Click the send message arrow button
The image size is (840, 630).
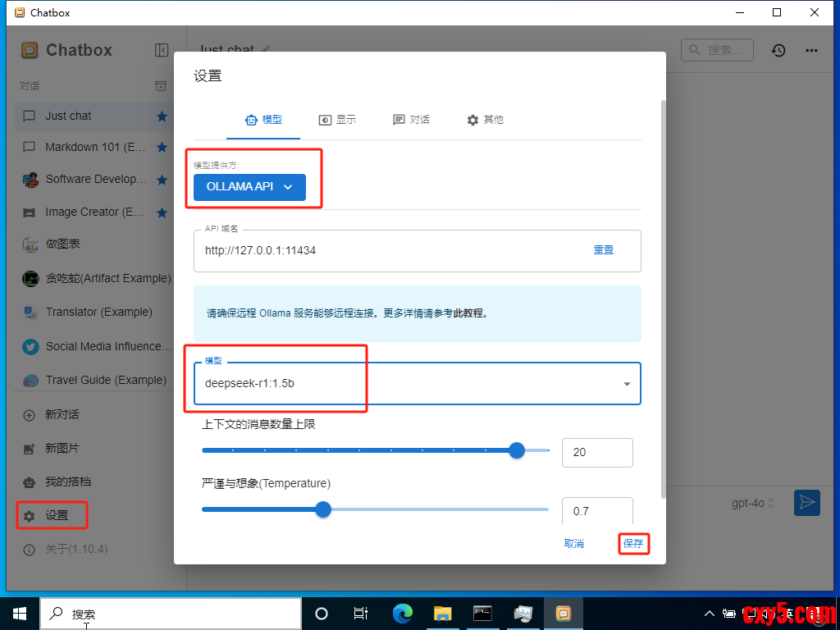coord(807,503)
